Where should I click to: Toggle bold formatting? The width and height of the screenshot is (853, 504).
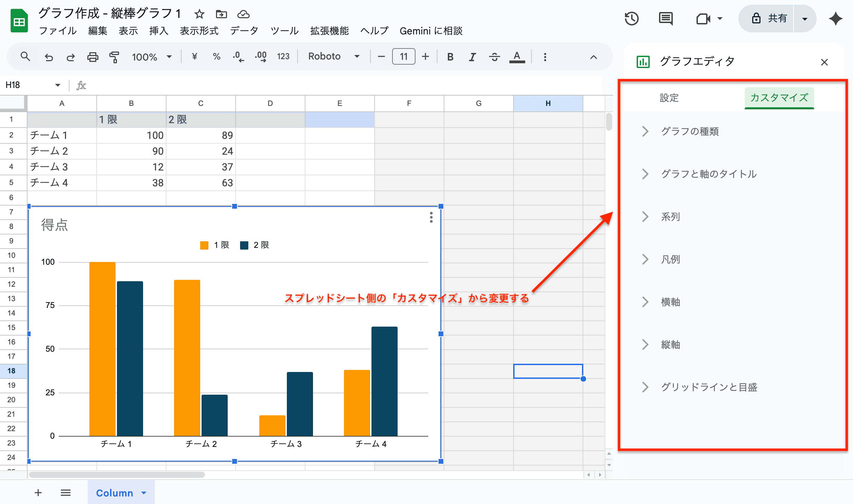450,57
